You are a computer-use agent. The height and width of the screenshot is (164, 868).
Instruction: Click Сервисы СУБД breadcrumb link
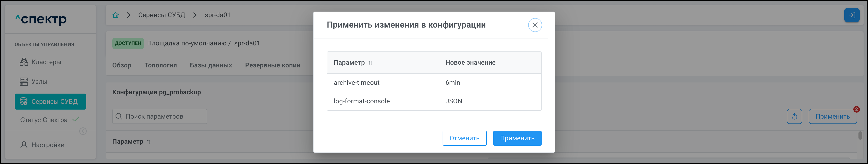162,15
